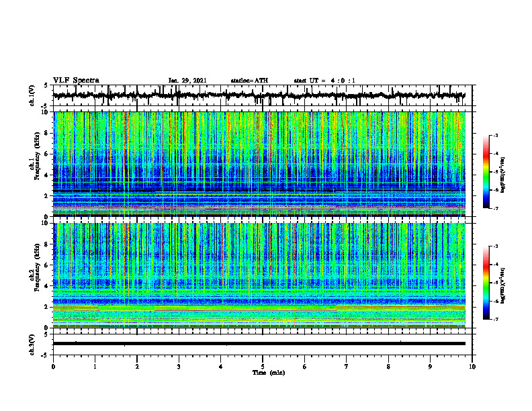
Task: Click time axis tick label "1"
Action: pos(95,367)
